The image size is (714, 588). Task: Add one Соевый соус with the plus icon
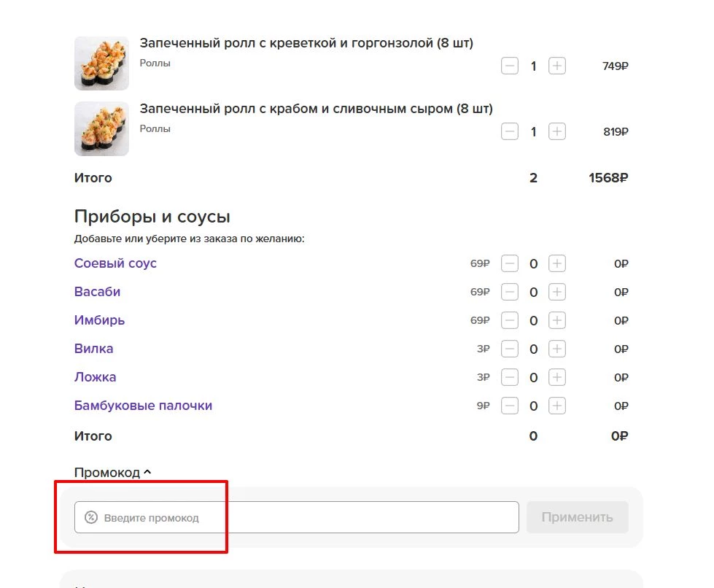tap(556, 263)
